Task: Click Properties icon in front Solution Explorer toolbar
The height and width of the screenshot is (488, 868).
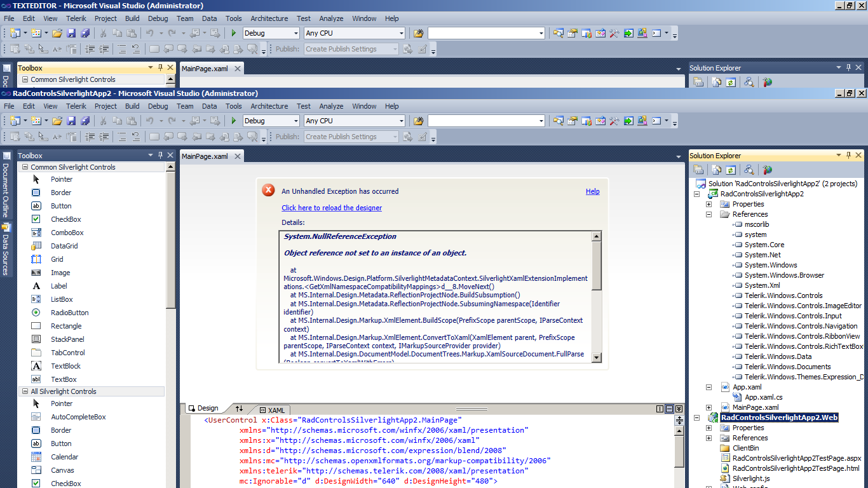Action: (698, 170)
